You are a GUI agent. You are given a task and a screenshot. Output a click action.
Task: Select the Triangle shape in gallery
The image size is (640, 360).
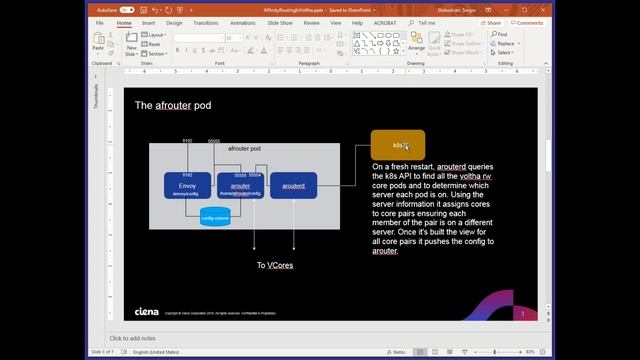click(x=357, y=43)
